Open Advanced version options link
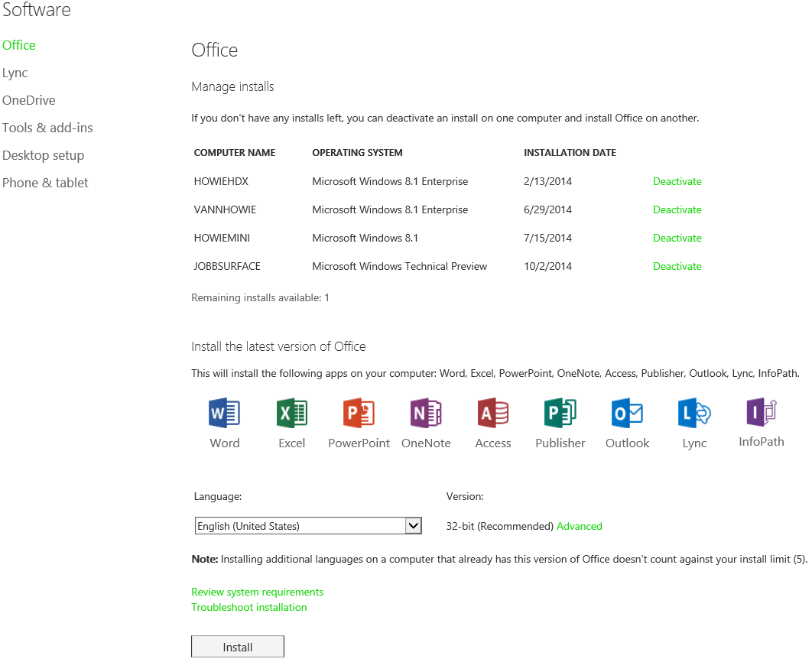 (x=579, y=526)
